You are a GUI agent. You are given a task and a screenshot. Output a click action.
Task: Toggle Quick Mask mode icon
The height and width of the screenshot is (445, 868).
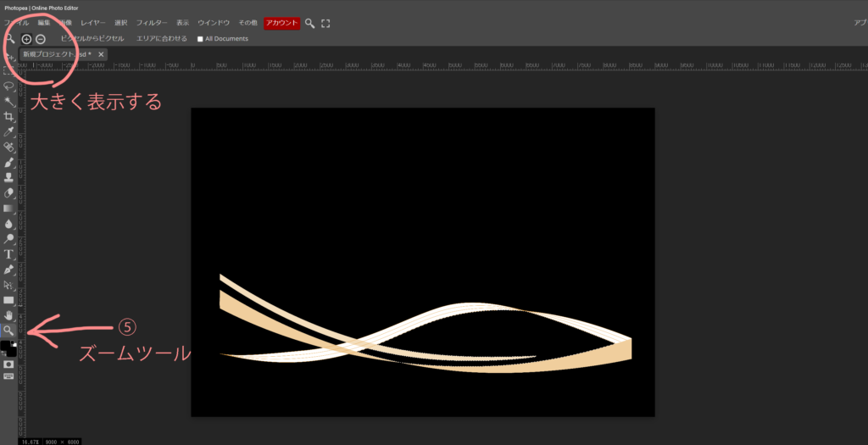coord(9,364)
